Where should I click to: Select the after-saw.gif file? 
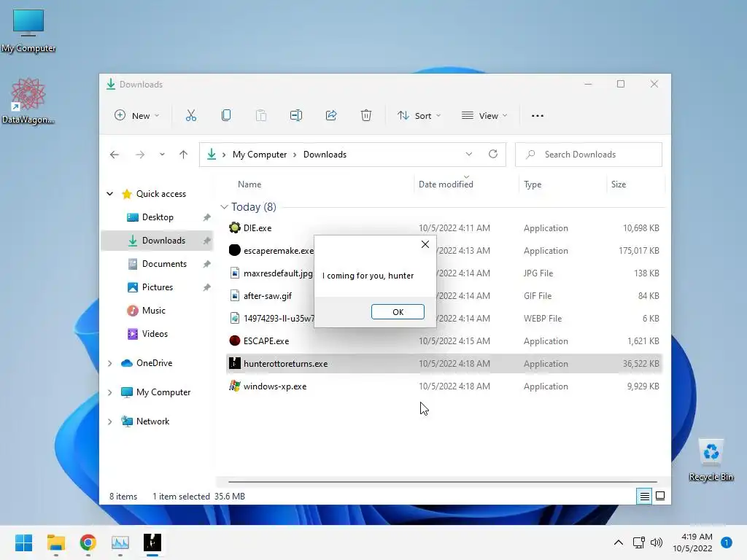pos(444,296)
